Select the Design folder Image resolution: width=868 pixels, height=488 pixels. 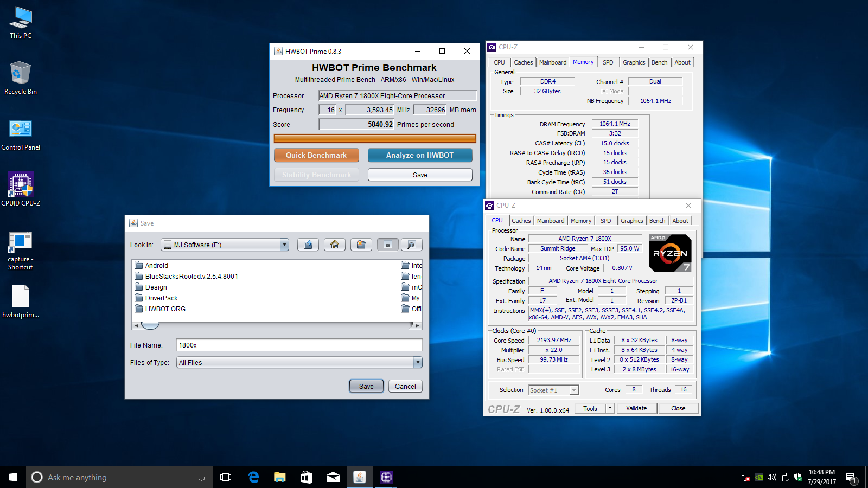(151, 287)
